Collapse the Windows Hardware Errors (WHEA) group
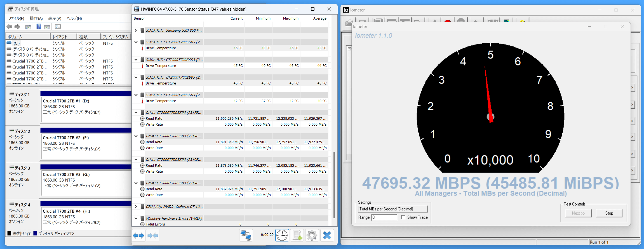644x249 pixels. pos(136,218)
